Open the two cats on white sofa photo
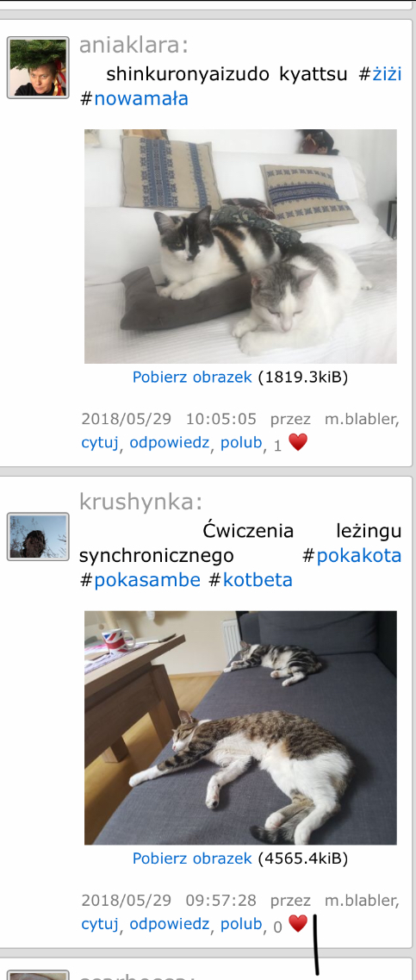This screenshot has height=980, width=416. (240, 247)
